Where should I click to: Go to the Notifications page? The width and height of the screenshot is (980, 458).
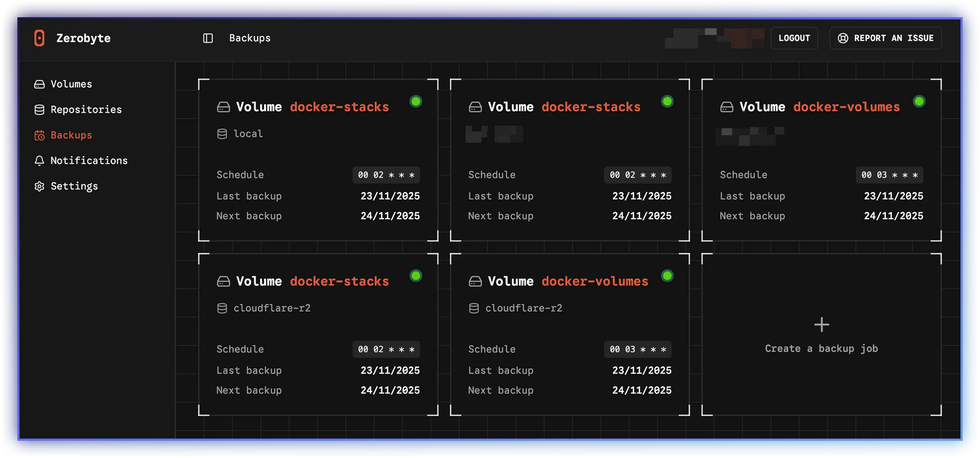pos(89,161)
